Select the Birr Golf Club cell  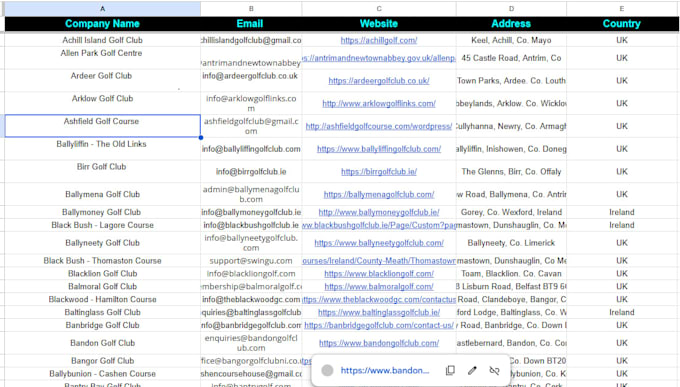[102, 171]
